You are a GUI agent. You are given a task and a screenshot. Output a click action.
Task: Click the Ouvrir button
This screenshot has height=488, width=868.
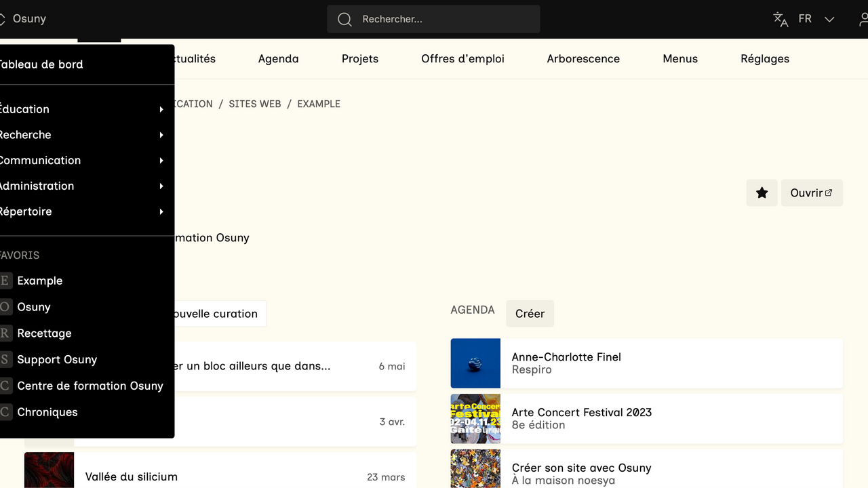811,193
